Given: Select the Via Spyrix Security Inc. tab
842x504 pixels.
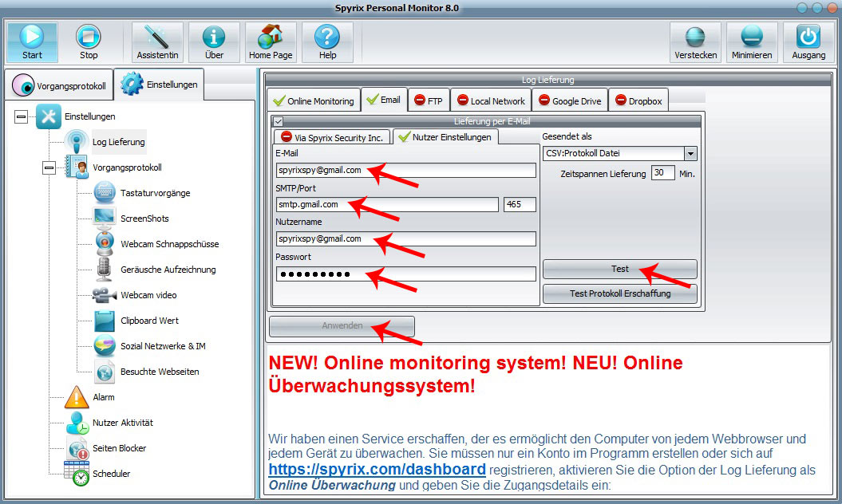Looking at the screenshot, I should (x=332, y=137).
